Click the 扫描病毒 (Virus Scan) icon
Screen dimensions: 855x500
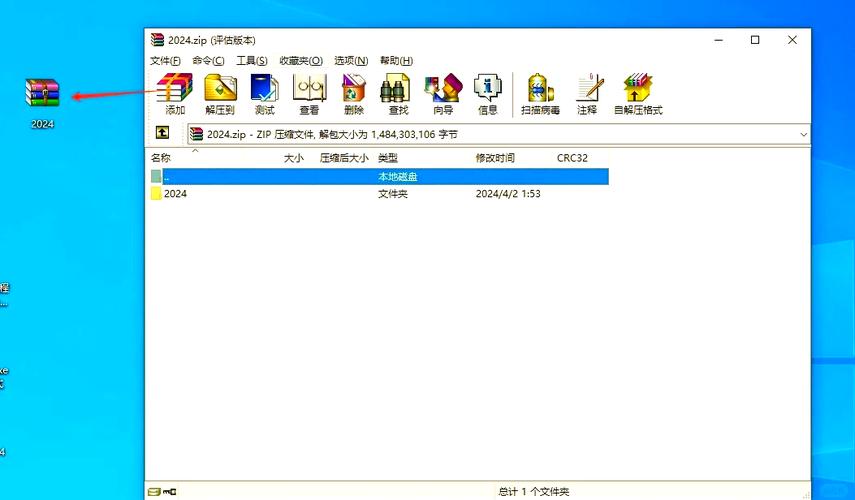coord(540,94)
